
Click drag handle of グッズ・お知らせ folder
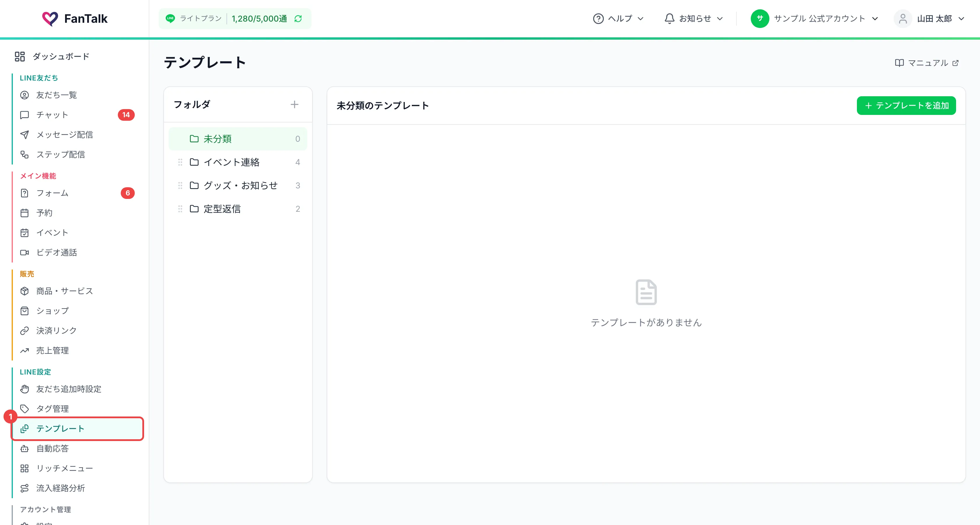(180, 186)
